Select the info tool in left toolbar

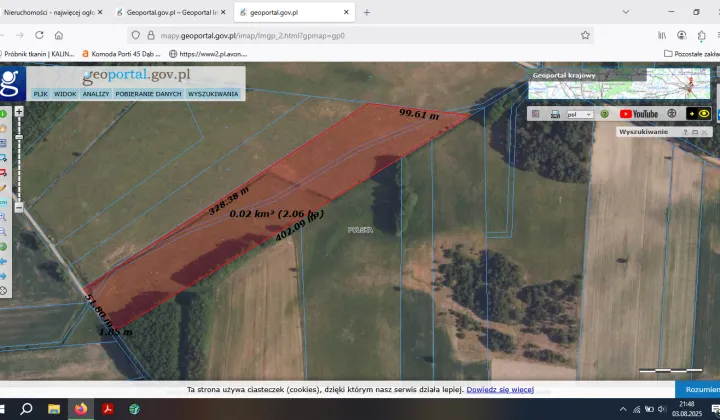click(4, 114)
